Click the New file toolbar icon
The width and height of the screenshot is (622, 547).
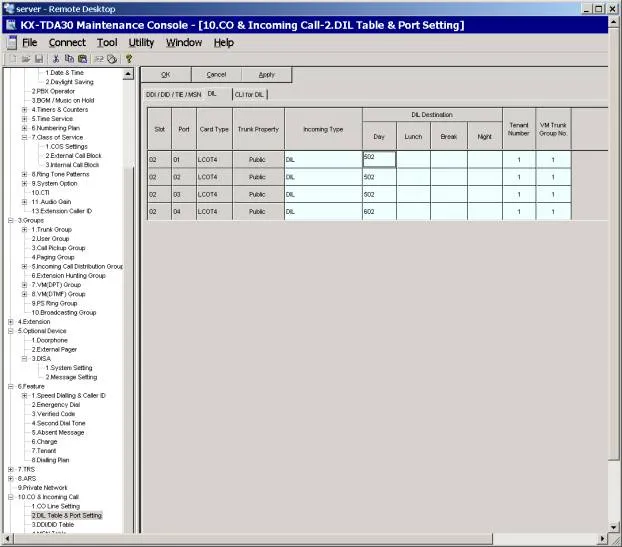point(13,59)
